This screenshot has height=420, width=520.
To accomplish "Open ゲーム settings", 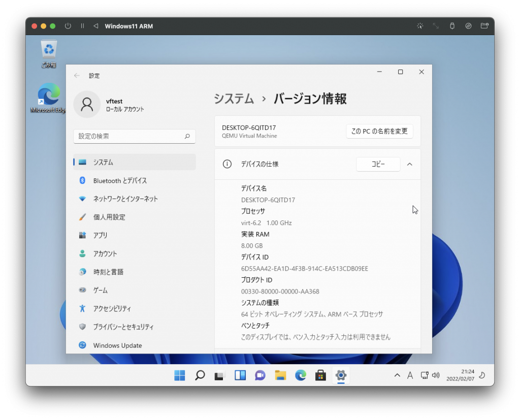I will pos(134,290).
